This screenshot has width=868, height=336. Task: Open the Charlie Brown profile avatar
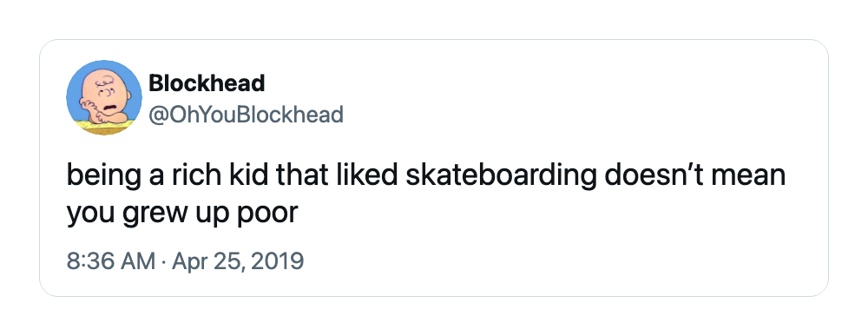(104, 97)
